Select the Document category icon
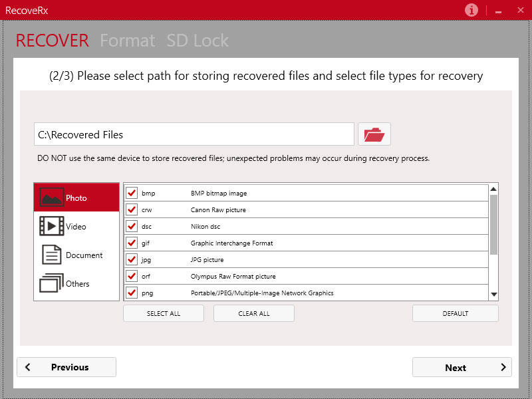This screenshot has height=399, width=532. (x=52, y=255)
